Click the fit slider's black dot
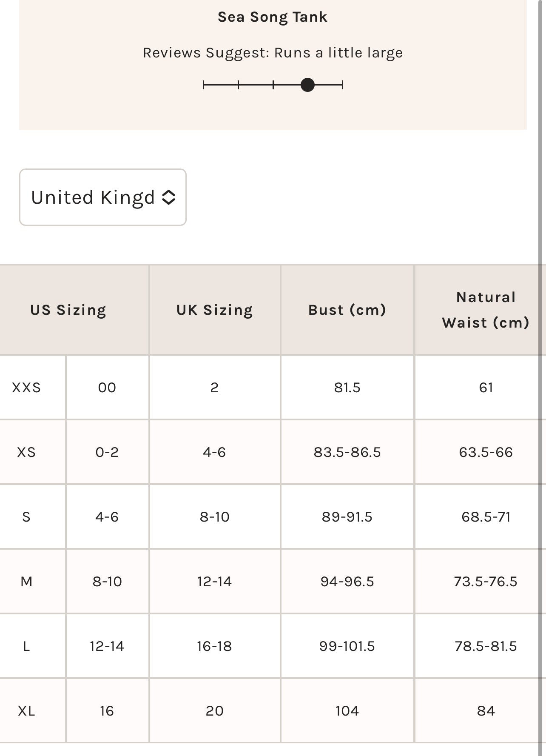The height and width of the screenshot is (756, 546). 307,85
